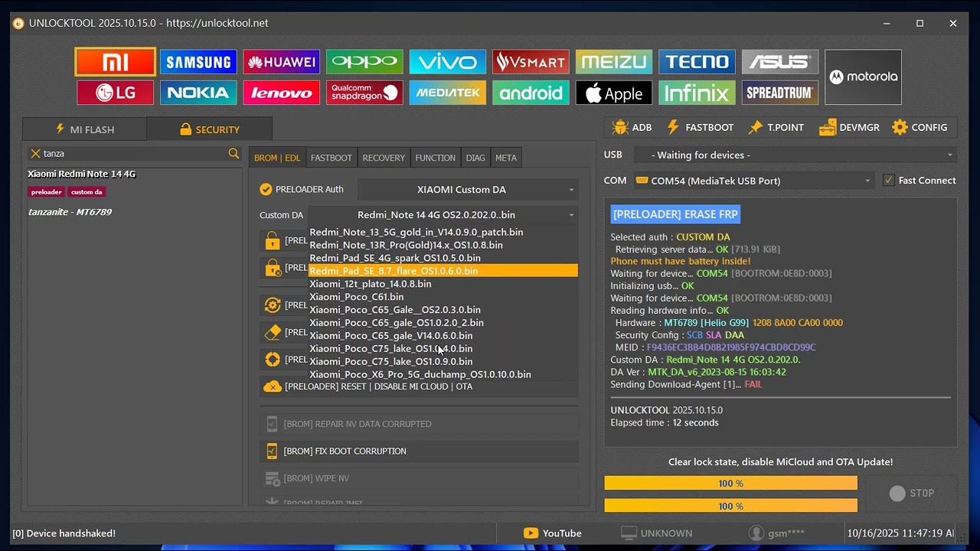The width and height of the screenshot is (980, 551).
Task: Open the DEVMGR device manager
Action: tap(849, 128)
